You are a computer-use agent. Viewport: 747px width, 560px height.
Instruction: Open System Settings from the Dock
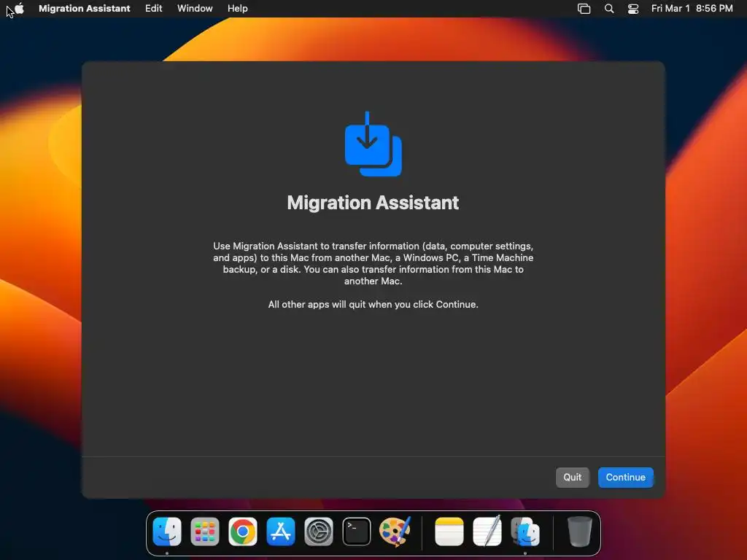pyautogui.click(x=319, y=532)
